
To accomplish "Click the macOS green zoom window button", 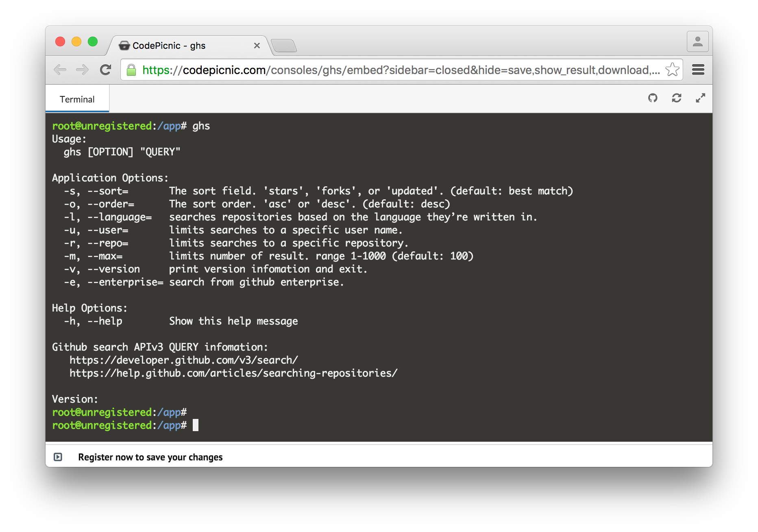I will click(x=93, y=41).
